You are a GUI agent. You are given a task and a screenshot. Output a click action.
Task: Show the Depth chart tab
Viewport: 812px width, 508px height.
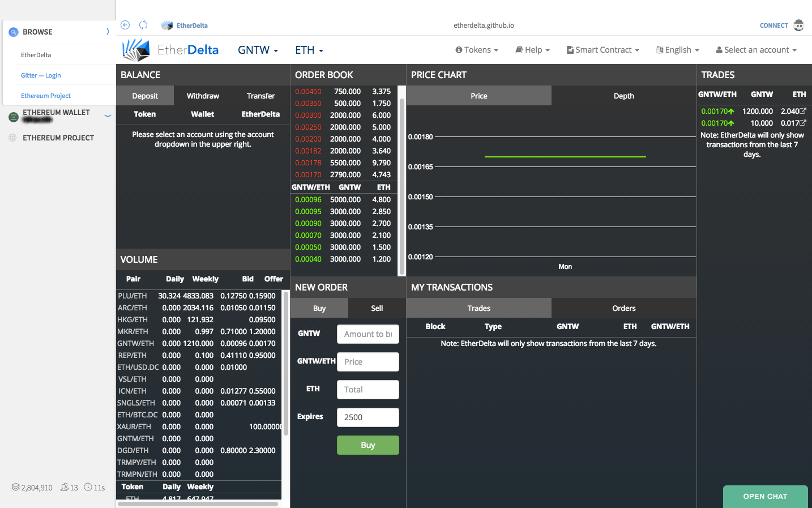[x=624, y=96]
